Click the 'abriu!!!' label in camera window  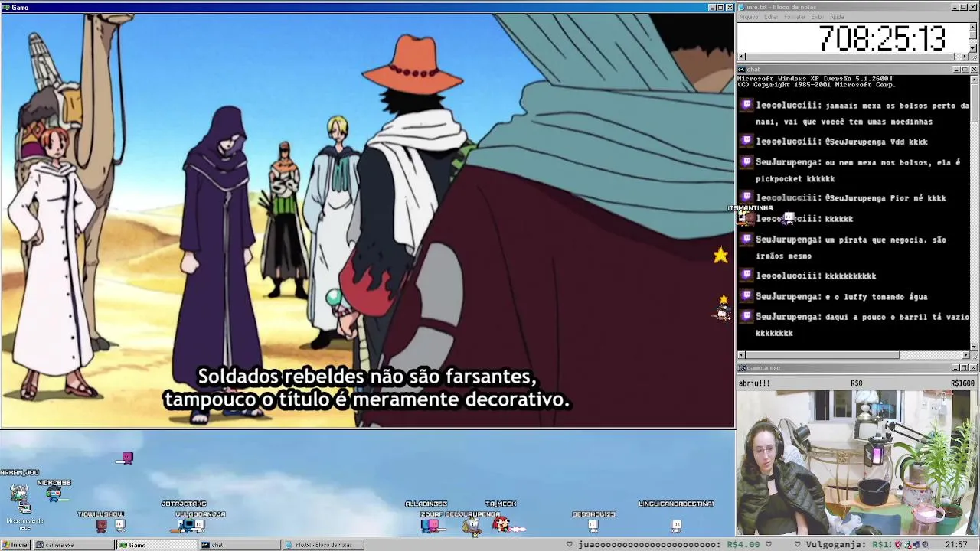pyautogui.click(x=754, y=383)
